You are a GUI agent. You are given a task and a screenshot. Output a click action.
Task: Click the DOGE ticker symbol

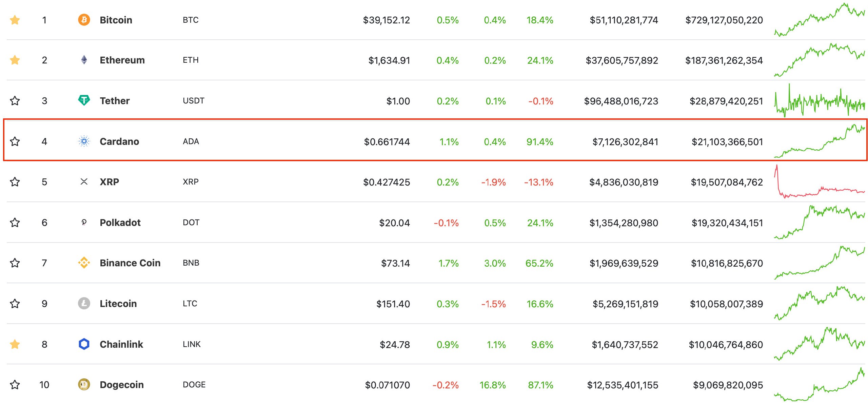pyautogui.click(x=194, y=385)
